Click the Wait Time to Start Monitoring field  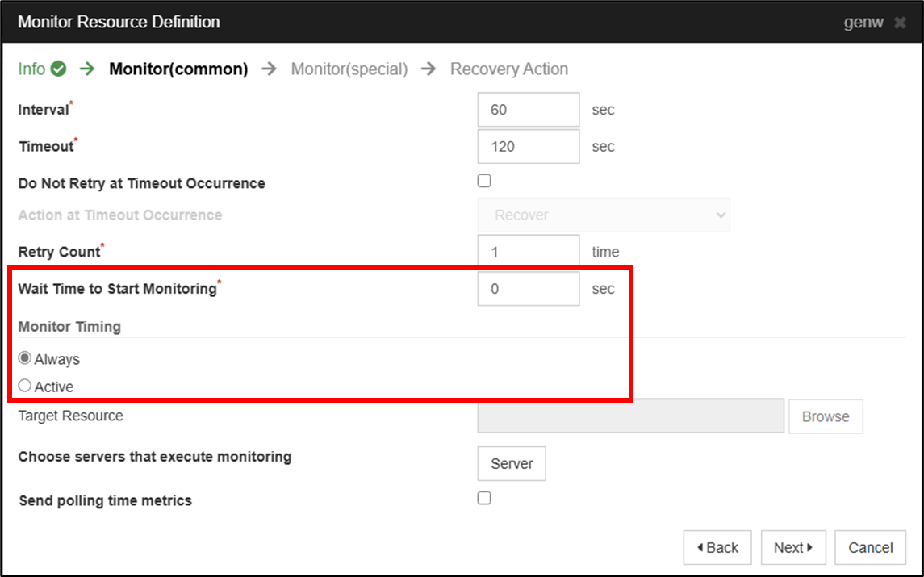[x=528, y=288]
